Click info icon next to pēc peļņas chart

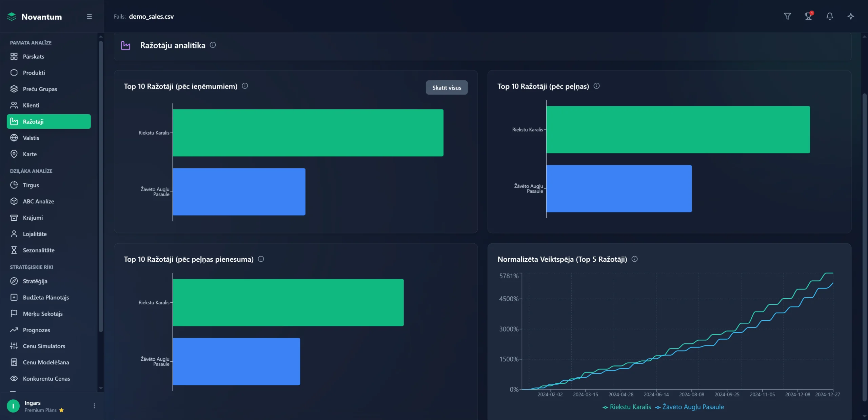click(596, 86)
